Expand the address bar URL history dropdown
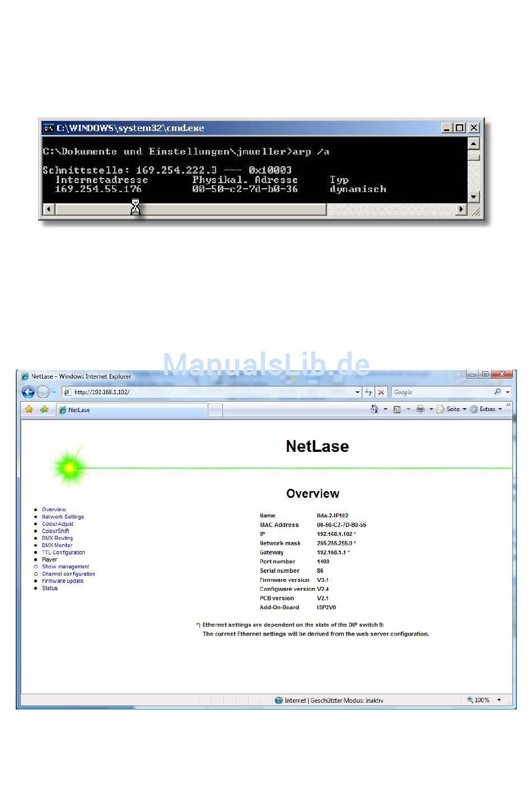This screenshot has width=532, height=789. 358,392
